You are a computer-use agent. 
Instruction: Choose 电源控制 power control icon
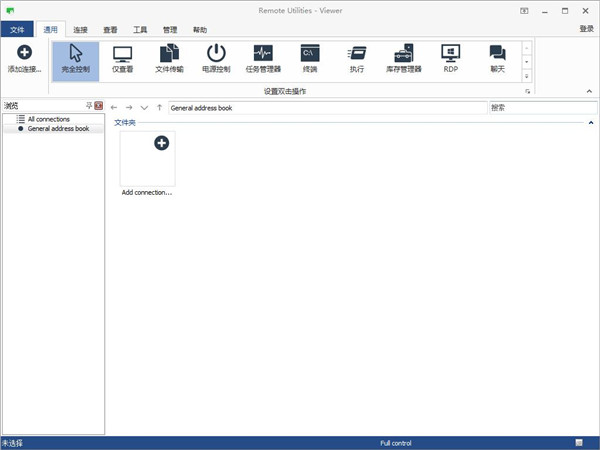[216, 58]
